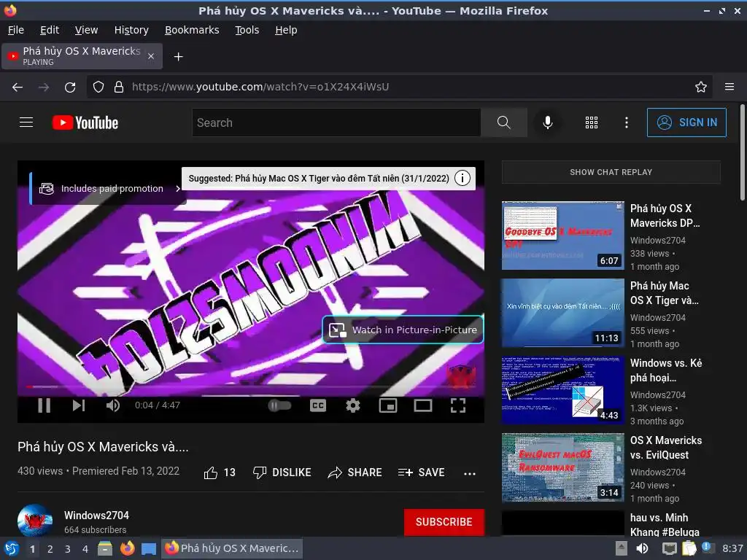
Task: Focus the YouTube search field
Action: [x=336, y=122]
